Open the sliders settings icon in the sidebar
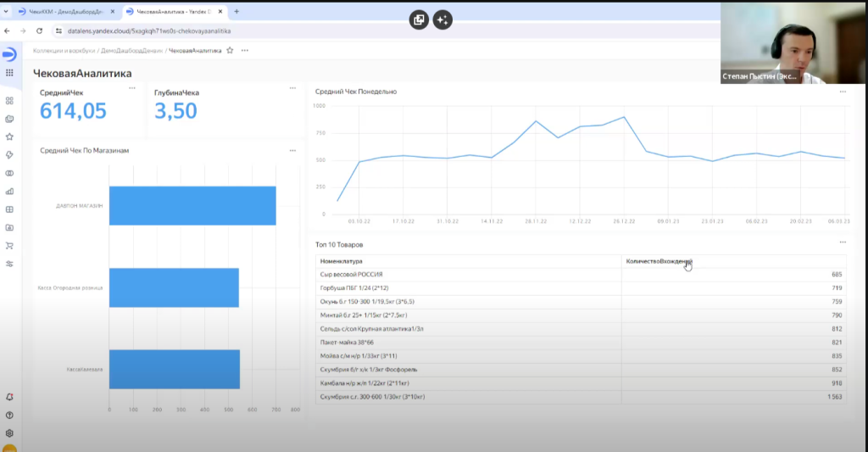Viewport: 868px width, 452px height. (x=9, y=264)
